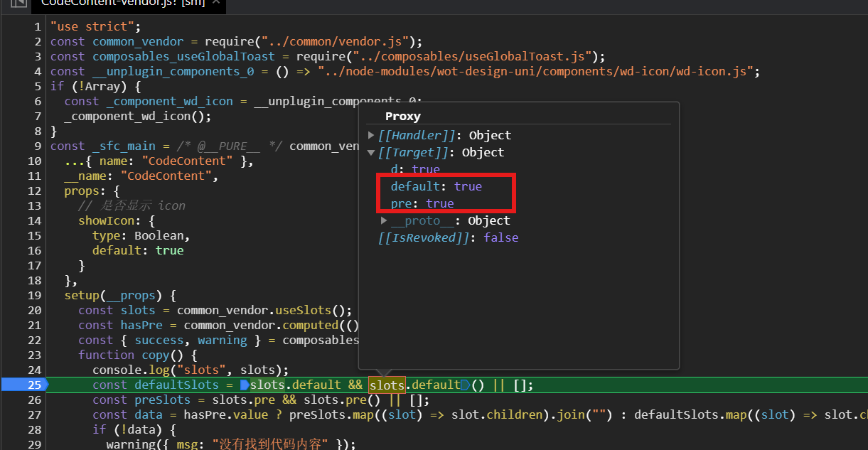Close the CodeContent-vendor.js tab
868x450 pixels.
tap(216, 3)
